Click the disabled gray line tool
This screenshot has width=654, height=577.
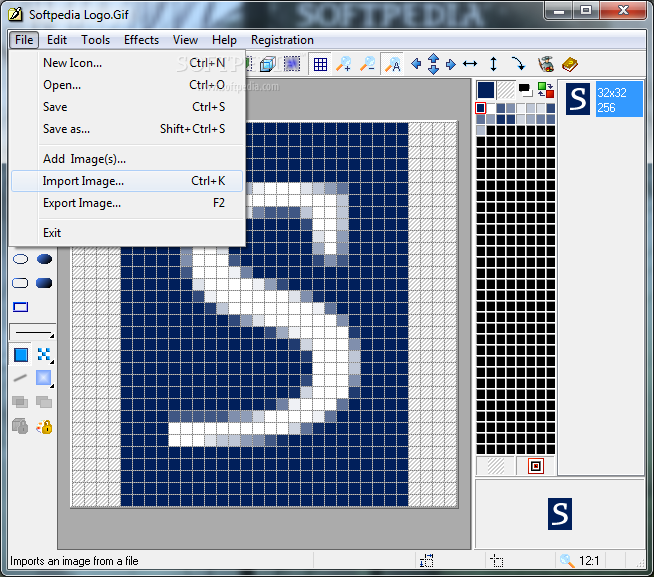tap(20, 378)
